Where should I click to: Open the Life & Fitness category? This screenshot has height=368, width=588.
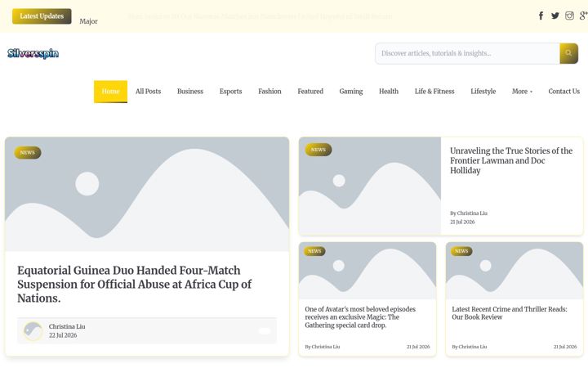[434, 92]
